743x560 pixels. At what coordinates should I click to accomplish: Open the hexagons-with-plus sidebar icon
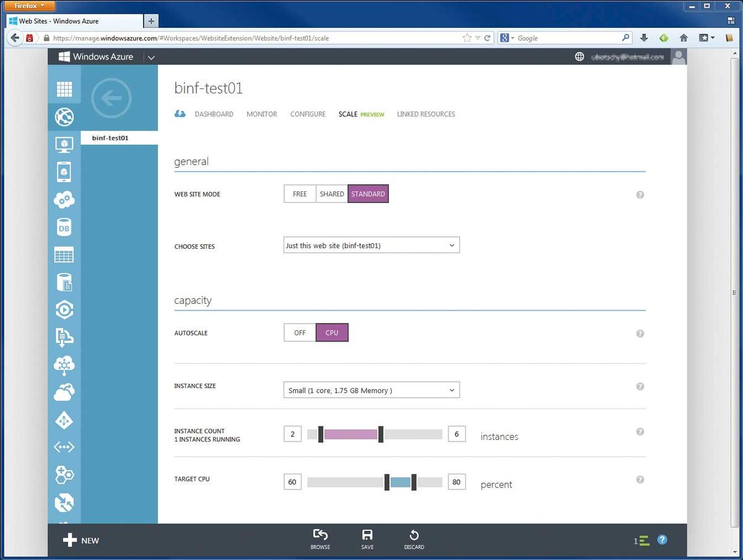coord(64,475)
